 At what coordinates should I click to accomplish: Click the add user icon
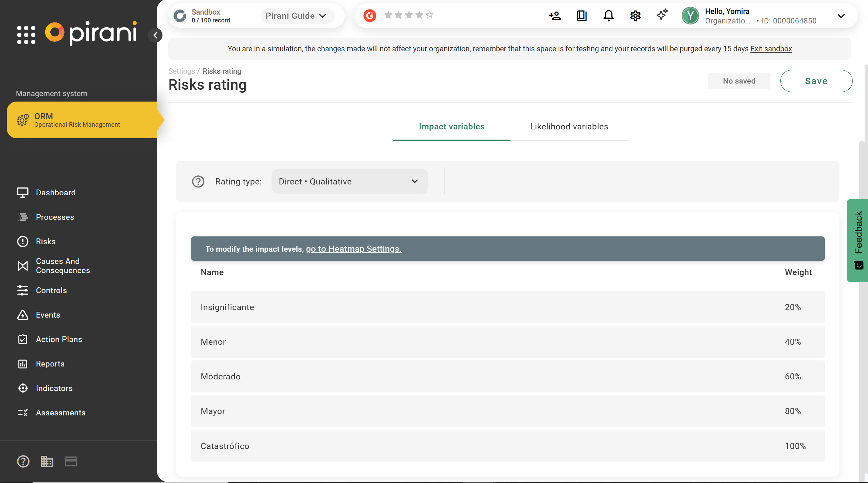click(x=555, y=16)
